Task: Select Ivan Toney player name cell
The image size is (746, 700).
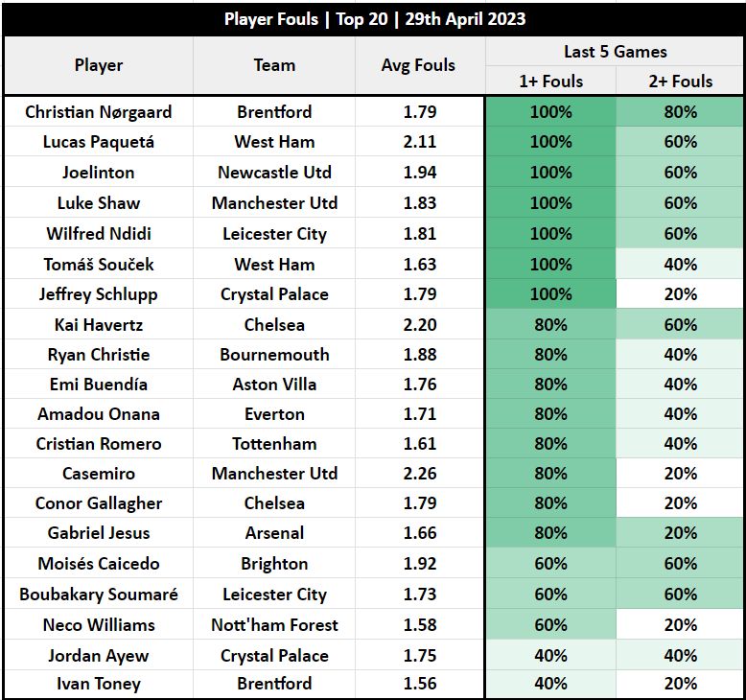Action: point(99,684)
